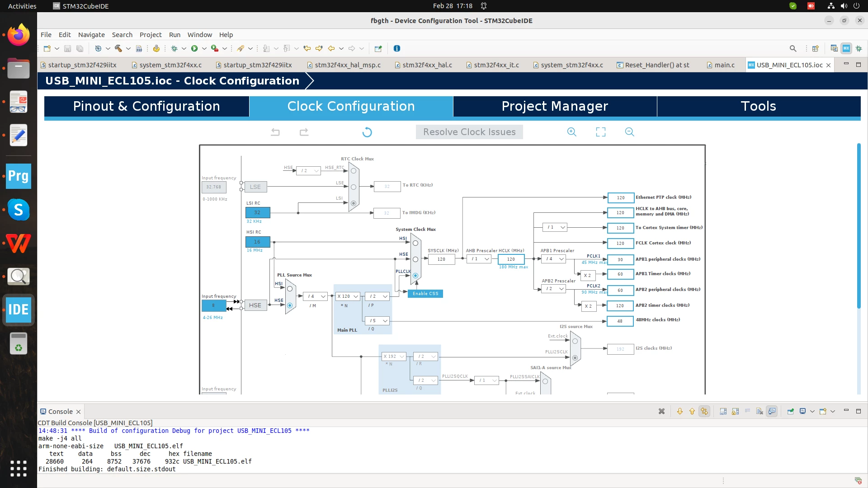Click the New file toolbar icon
The image size is (868, 488).
[x=47, y=48]
